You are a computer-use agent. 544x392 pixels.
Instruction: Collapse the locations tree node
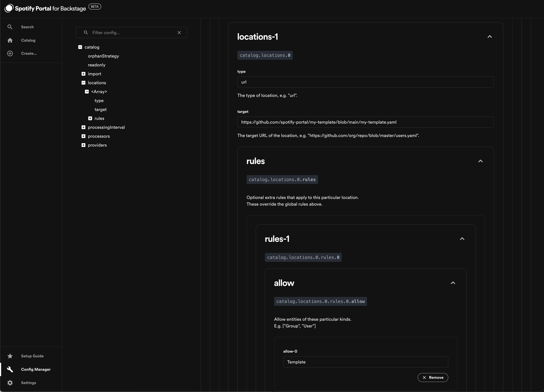tap(83, 83)
